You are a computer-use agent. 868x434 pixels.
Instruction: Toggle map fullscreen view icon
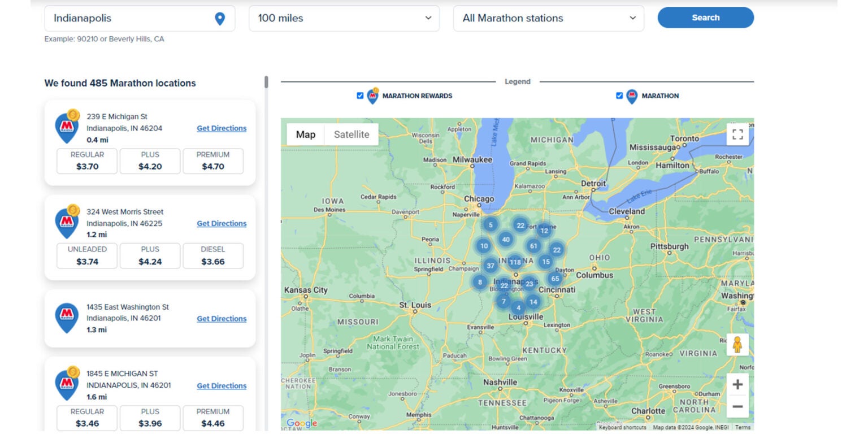point(737,134)
